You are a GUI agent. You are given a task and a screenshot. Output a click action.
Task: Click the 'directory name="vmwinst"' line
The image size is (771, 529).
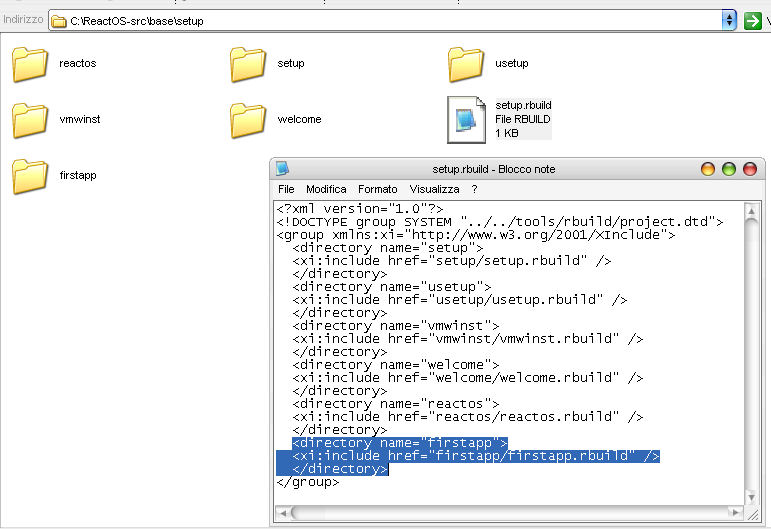pyautogui.click(x=395, y=325)
